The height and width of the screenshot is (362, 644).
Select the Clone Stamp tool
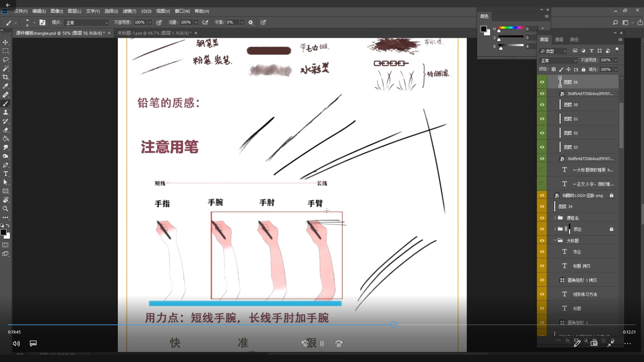(x=5, y=112)
